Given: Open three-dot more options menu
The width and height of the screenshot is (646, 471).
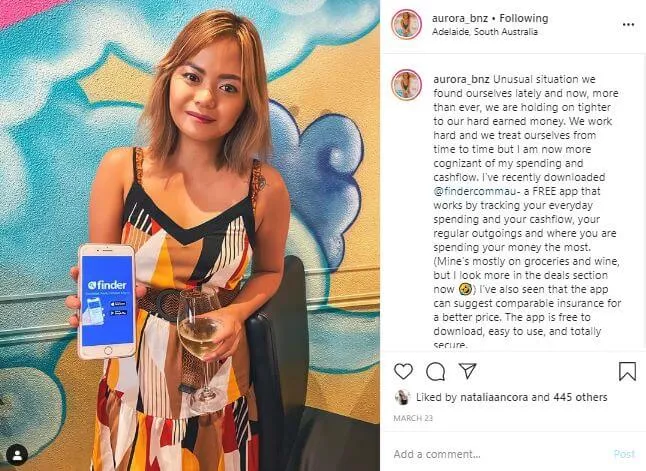Looking at the screenshot, I should click(x=628, y=25).
